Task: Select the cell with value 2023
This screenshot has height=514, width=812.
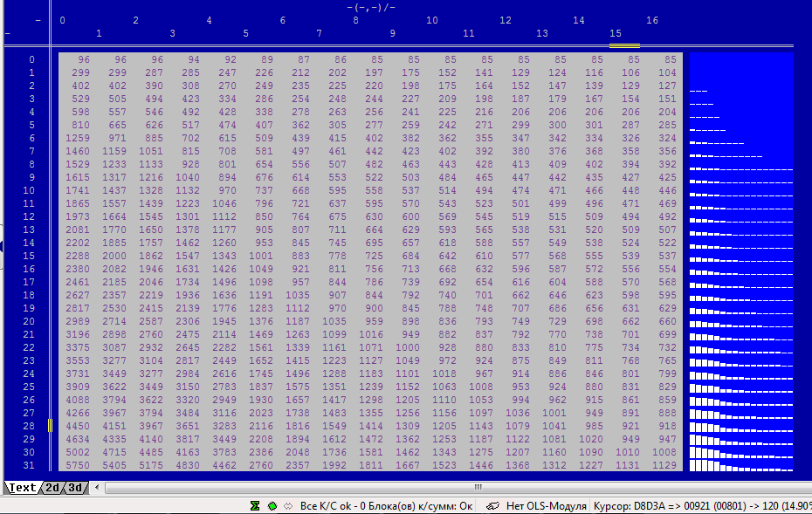Action: (261, 413)
